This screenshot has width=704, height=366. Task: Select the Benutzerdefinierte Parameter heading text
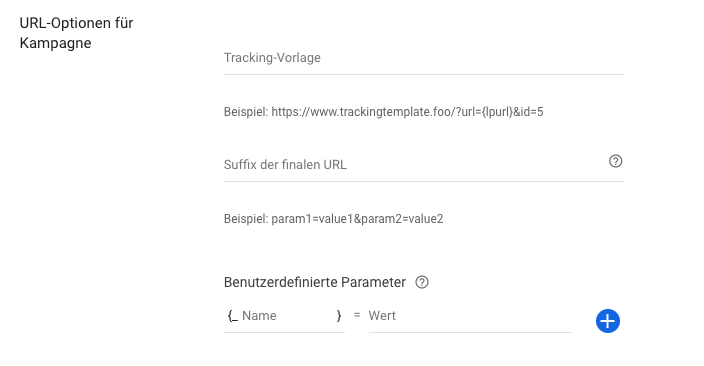[x=315, y=282]
